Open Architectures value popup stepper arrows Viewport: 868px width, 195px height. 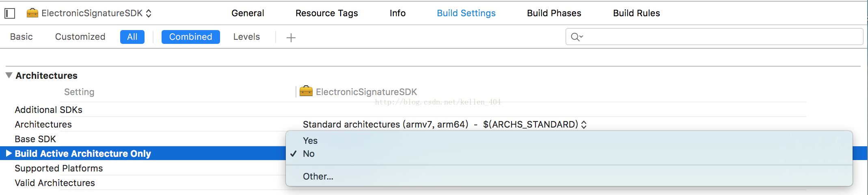[584, 125]
